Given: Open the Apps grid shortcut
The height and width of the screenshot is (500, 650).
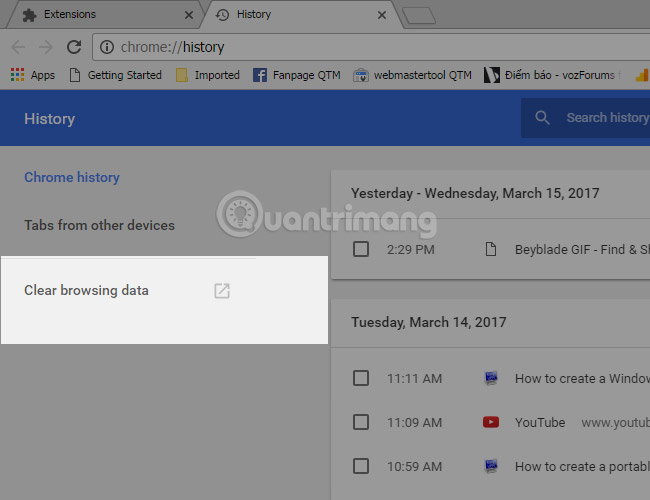Looking at the screenshot, I should tap(33, 75).
